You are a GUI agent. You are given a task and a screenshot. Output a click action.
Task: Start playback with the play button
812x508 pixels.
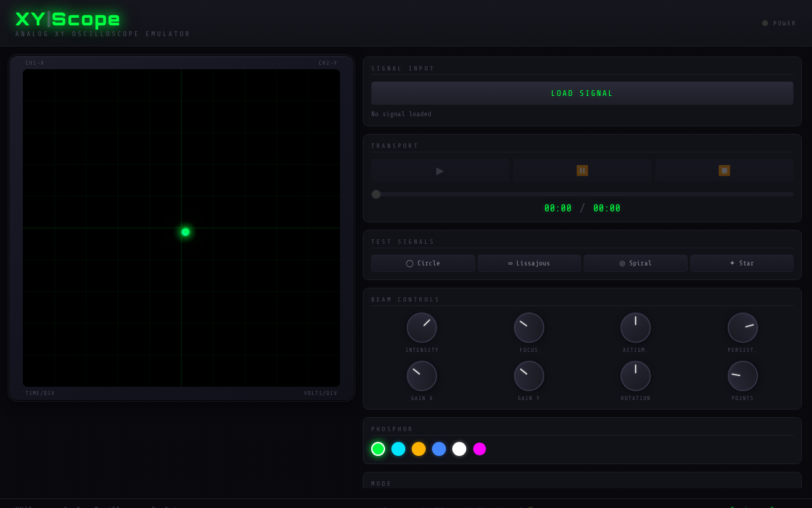pos(440,171)
